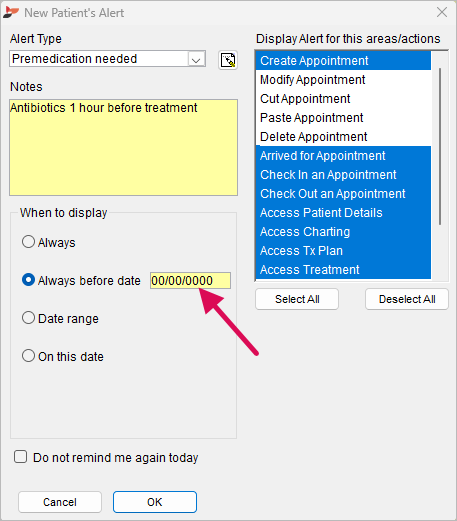Viewport: 457px width, 521px height.
Task: Toggle Paste Appointment list entry
Action: [x=343, y=118]
